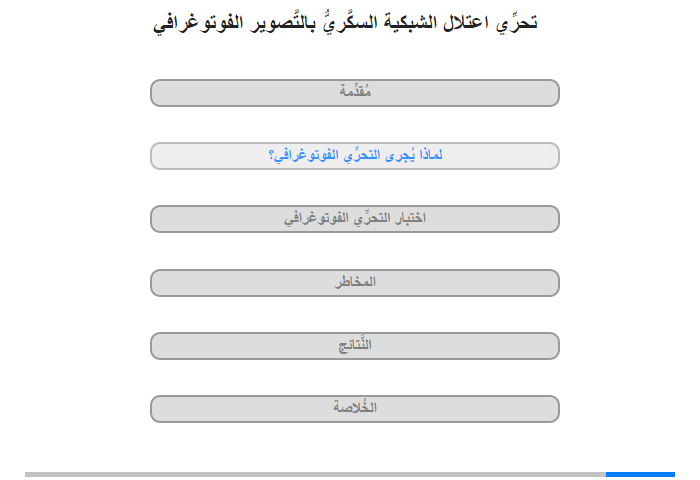Choose the last menu entry الخلاصة

pyautogui.click(x=354, y=409)
